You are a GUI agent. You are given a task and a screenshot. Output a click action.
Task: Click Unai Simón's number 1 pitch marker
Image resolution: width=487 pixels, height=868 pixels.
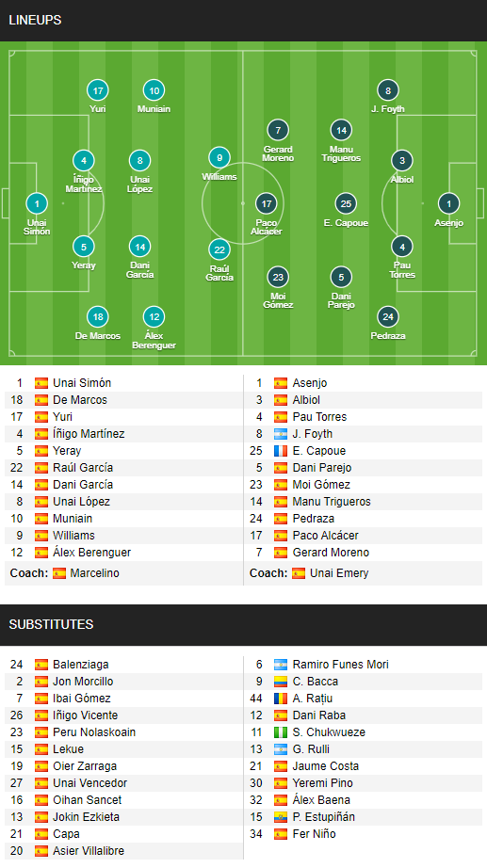point(37,203)
